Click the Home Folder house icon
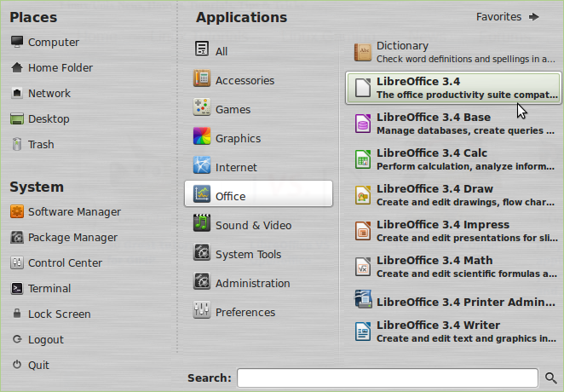This screenshot has width=564, height=392. tap(17, 67)
